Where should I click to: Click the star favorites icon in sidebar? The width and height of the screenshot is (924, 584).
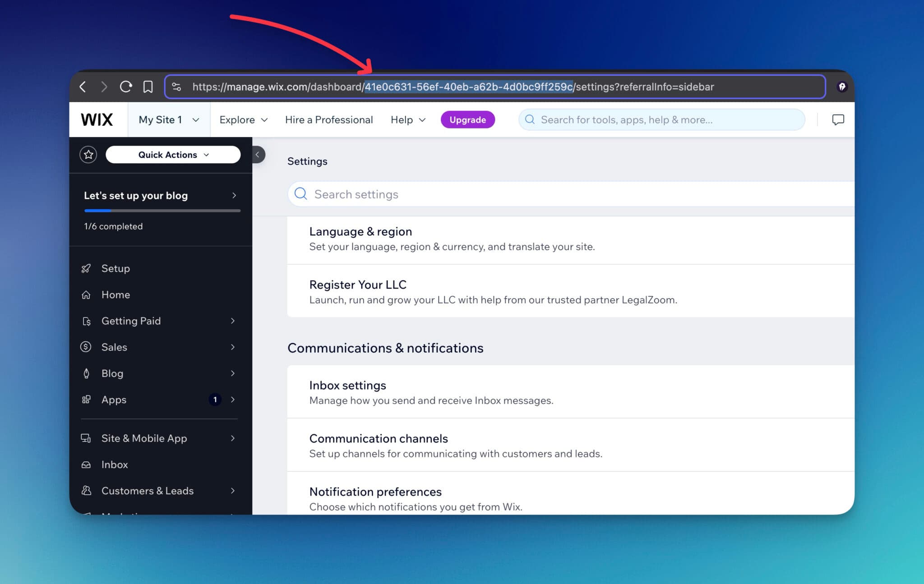click(x=88, y=155)
